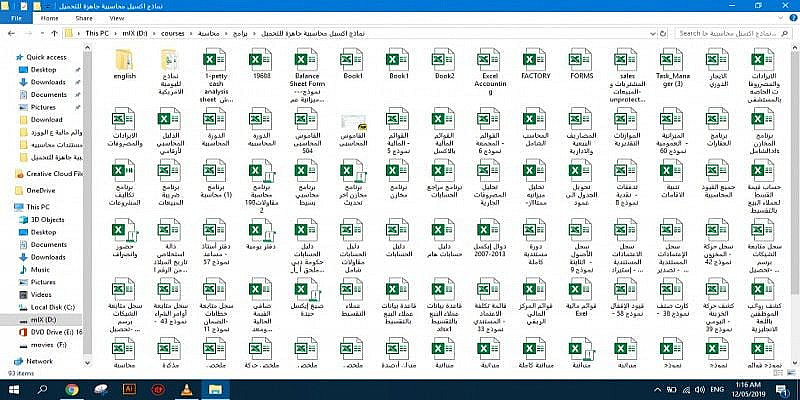Switch to the Share ribbon tab
Screen dimensions: 800x400
(x=84, y=18)
